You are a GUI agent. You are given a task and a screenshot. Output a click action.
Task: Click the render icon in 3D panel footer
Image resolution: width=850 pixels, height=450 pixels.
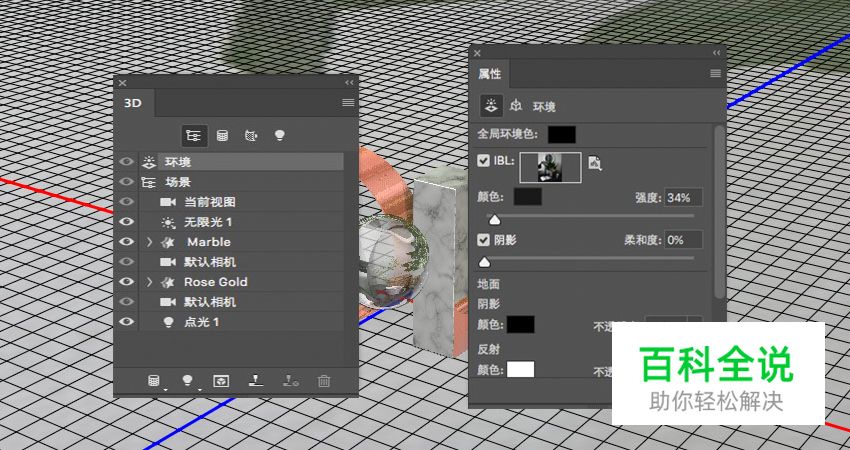[x=221, y=381]
